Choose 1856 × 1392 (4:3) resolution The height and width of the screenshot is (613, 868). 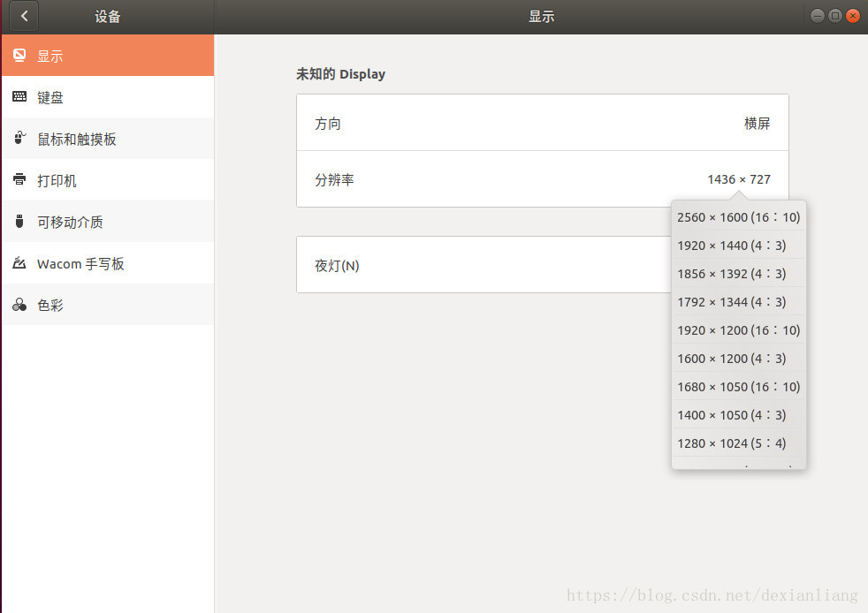click(x=738, y=273)
